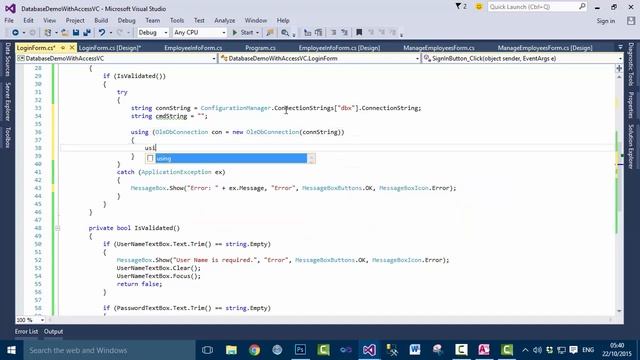Image resolution: width=640 pixels, height=360 pixels.
Task: Click the decrease indent icon
Action: point(333,33)
